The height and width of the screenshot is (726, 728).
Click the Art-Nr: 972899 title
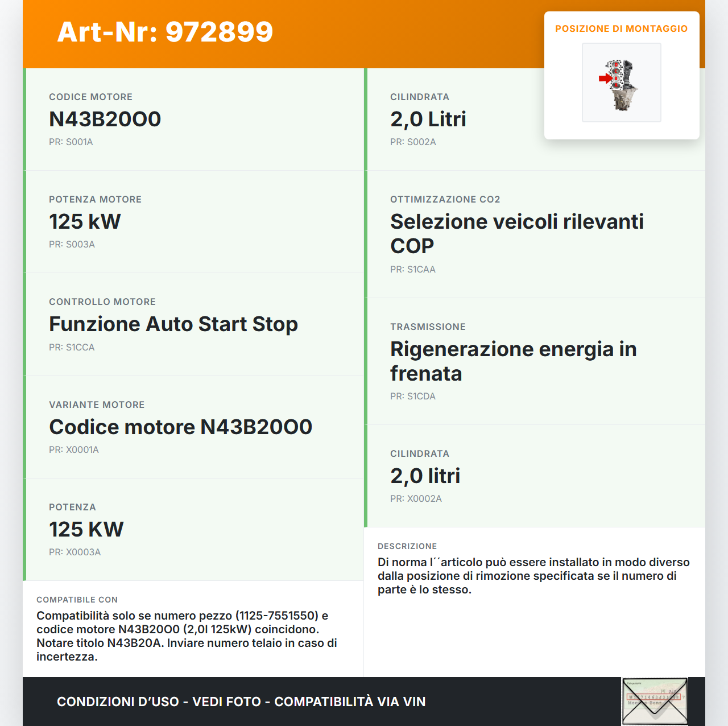[x=165, y=32]
